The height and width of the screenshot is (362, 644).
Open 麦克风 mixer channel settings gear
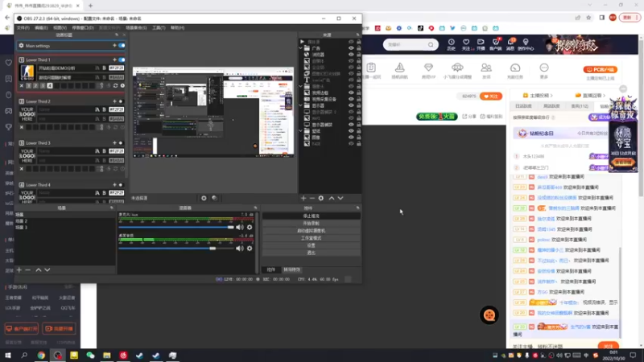tap(250, 227)
